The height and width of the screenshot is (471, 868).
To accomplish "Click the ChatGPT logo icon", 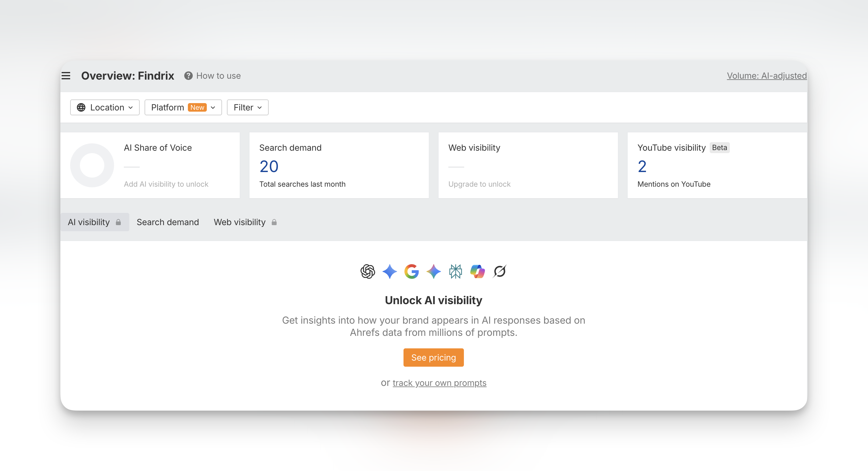I will pos(368,271).
